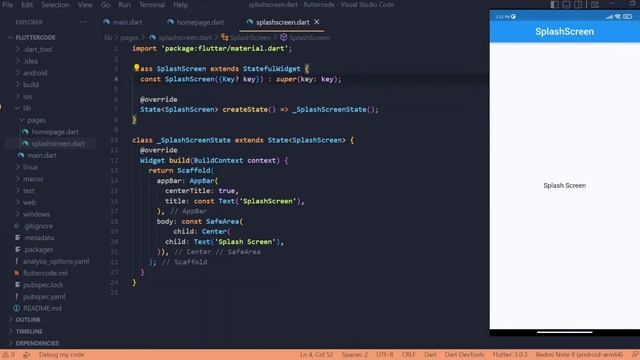Select splashscreen.dart in the explorer tree
Image resolution: width=640 pixels, height=360 pixels.
[58, 144]
